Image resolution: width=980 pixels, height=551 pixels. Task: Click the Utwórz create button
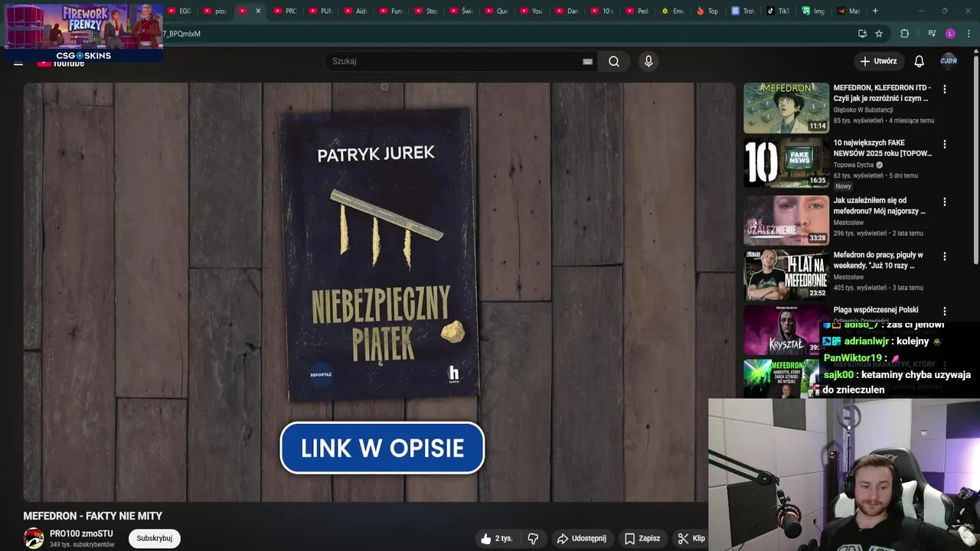click(878, 61)
